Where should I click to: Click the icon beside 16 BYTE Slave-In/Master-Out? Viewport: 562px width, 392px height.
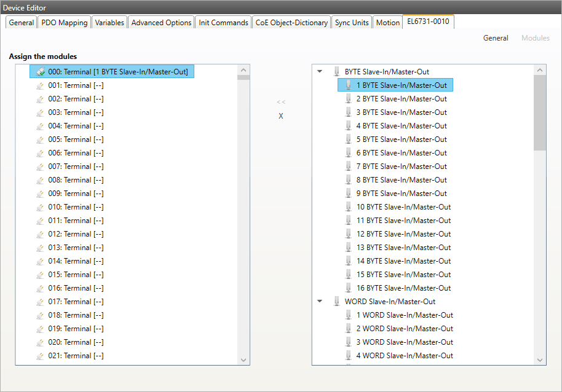click(x=349, y=288)
